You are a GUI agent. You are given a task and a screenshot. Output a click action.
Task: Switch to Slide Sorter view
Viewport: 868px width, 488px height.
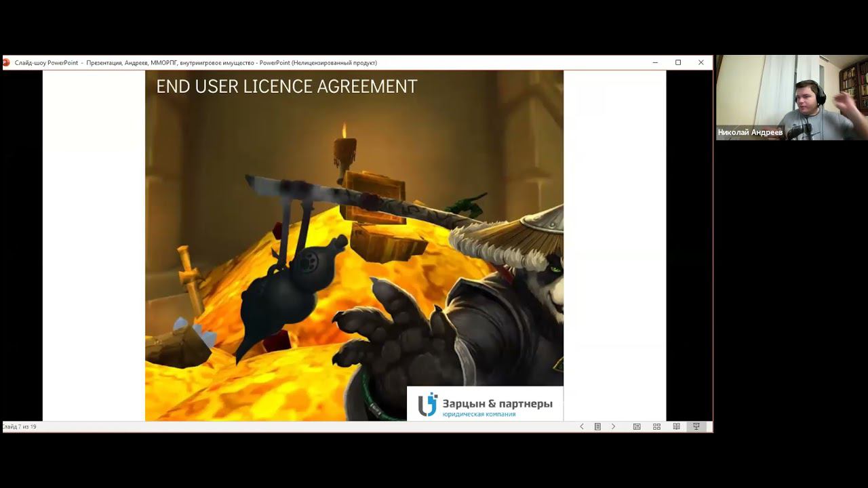click(x=656, y=426)
